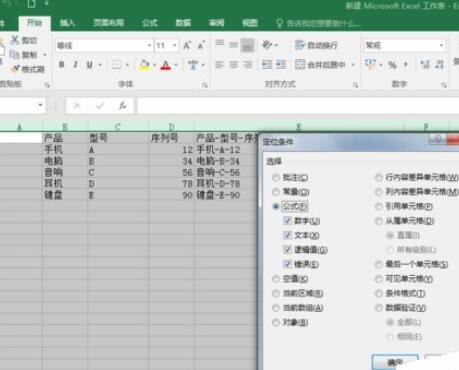Uncheck the 文本 checkbox
Viewport: 459px width, 370px height.
click(287, 235)
